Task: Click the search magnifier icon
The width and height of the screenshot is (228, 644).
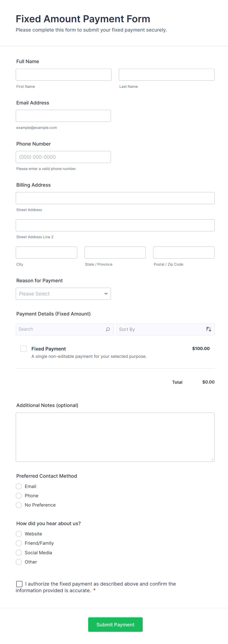Action: (108, 329)
